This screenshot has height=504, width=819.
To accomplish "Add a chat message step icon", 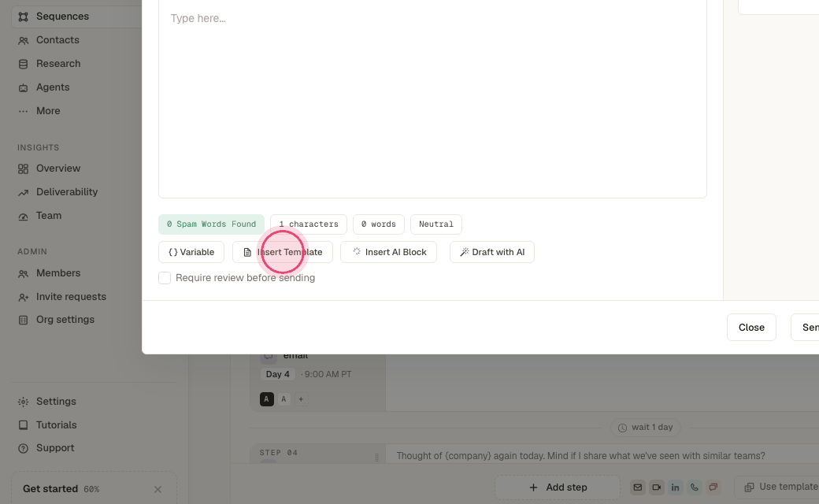I will pos(713,487).
